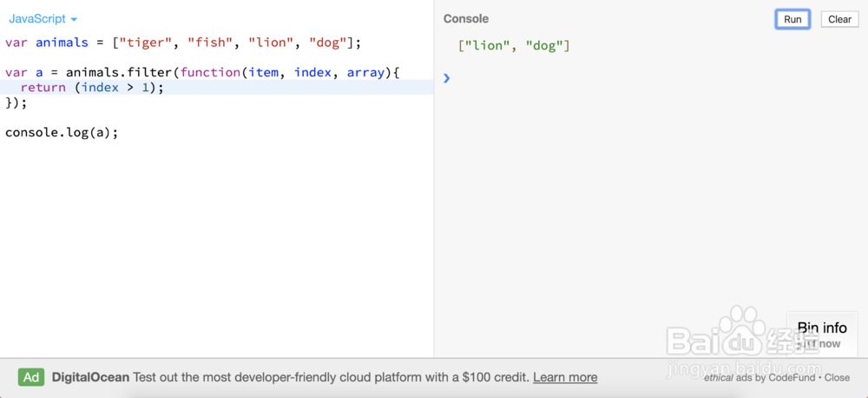The width and height of the screenshot is (868, 398).
Task: Place cursor on the console.log(a) line
Action: 62,132
